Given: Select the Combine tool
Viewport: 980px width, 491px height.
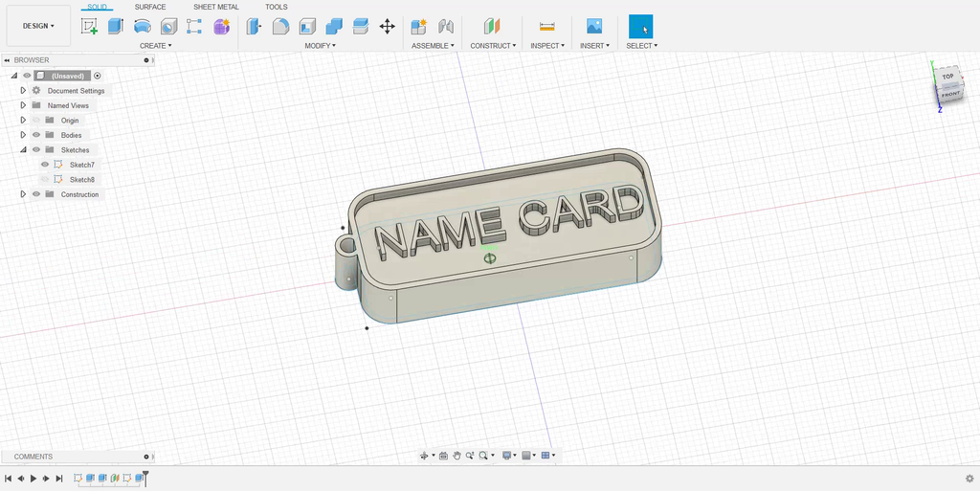Looking at the screenshot, I should pyautogui.click(x=334, y=26).
